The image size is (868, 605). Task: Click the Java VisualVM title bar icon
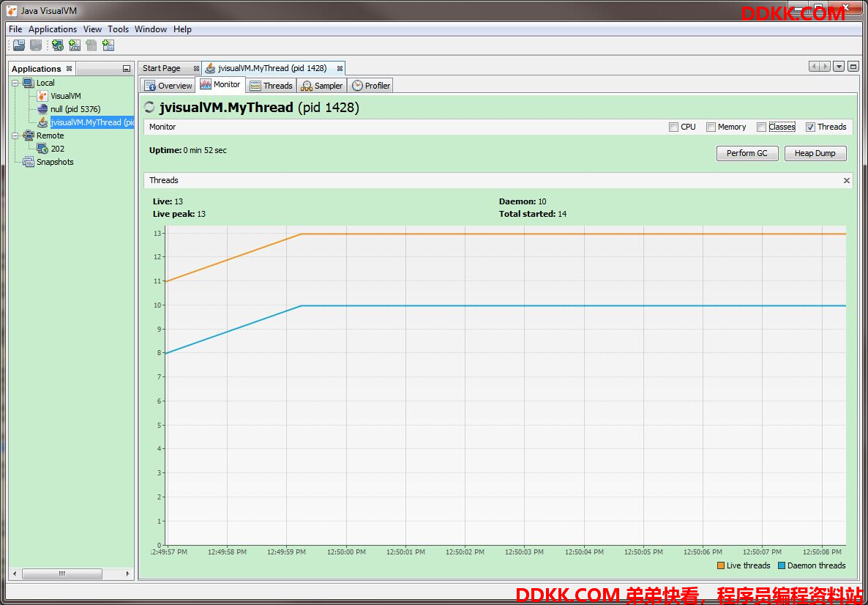coord(12,11)
